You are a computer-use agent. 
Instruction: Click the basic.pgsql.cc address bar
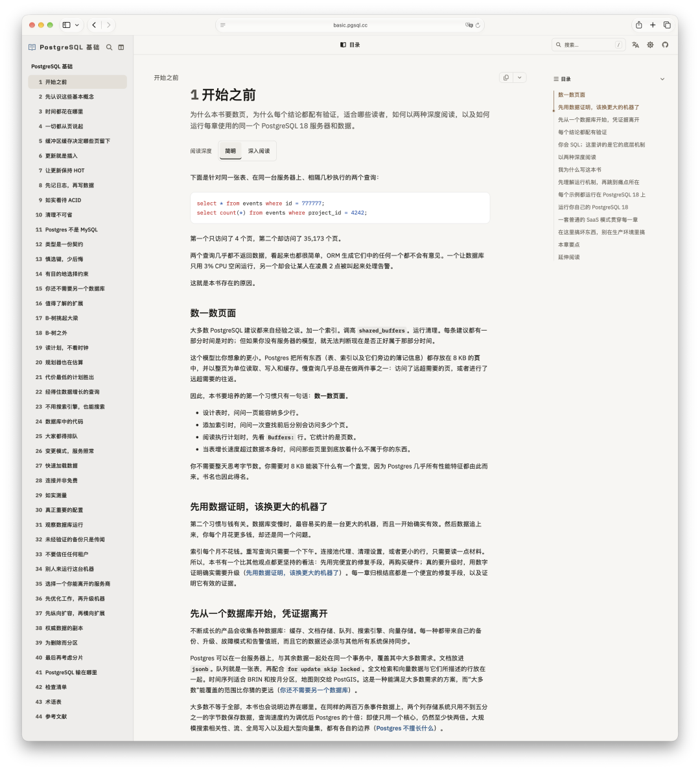[350, 25]
